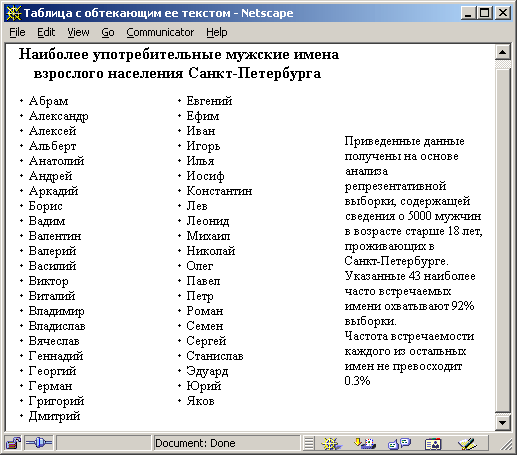Click the name 'Иван'
The width and height of the screenshot is (517, 455).
(x=201, y=131)
